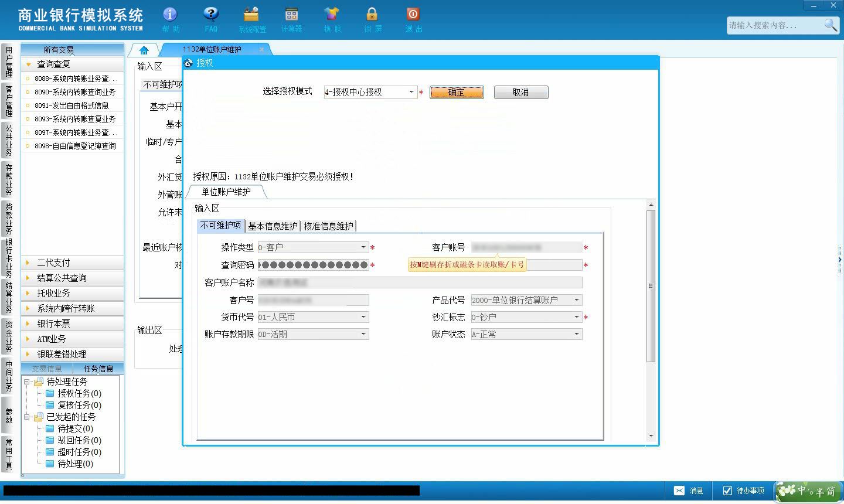
Task: Open 授权任务(0) in task tree
Action: pyautogui.click(x=79, y=393)
